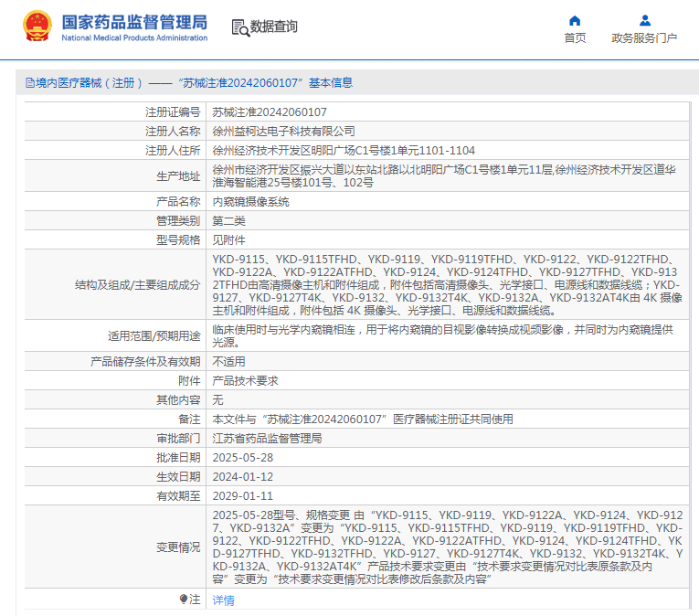
Task: Click 批准日期 row label
Action: [178, 457]
